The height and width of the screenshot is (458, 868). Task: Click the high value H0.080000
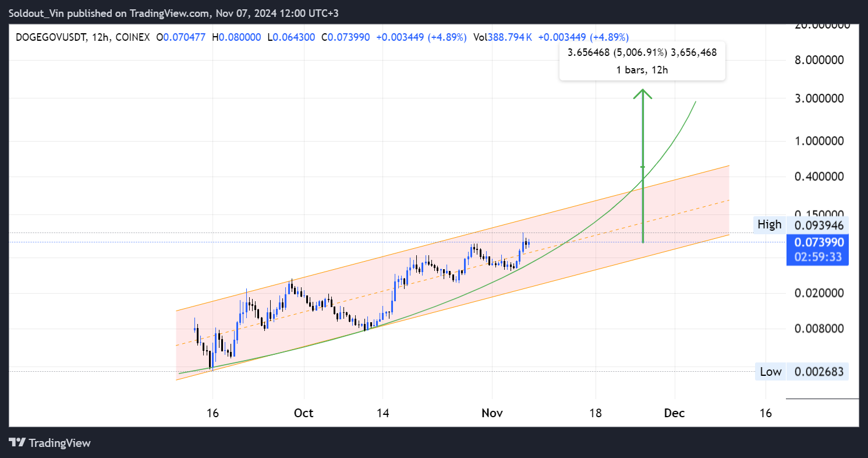coord(238,37)
